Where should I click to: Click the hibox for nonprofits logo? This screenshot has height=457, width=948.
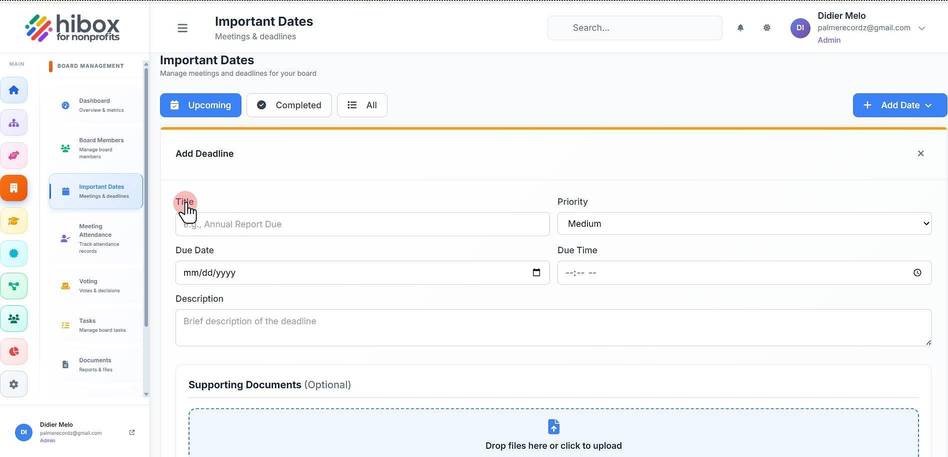[x=73, y=27]
